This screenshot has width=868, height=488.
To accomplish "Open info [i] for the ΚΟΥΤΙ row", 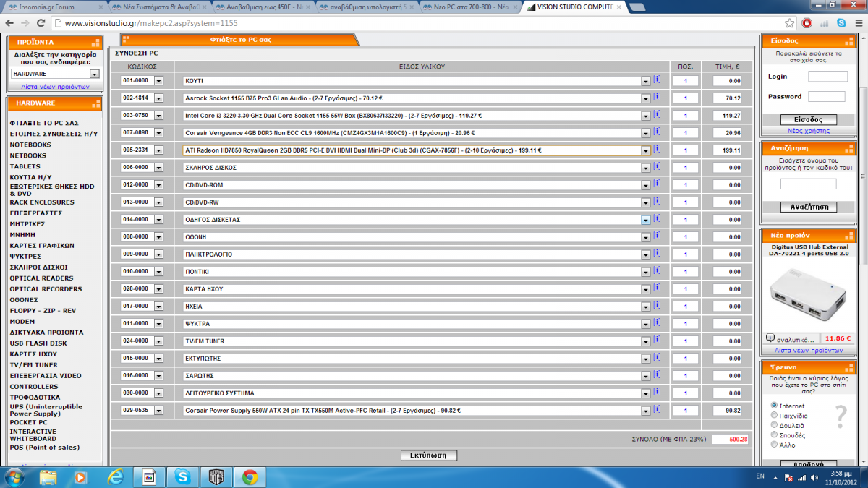I will tap(657, 80).
